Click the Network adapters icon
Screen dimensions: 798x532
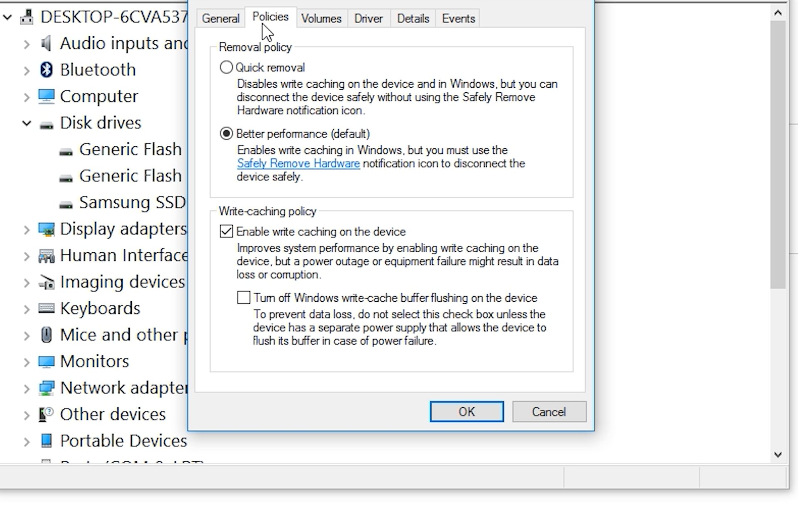pos(46,388)
